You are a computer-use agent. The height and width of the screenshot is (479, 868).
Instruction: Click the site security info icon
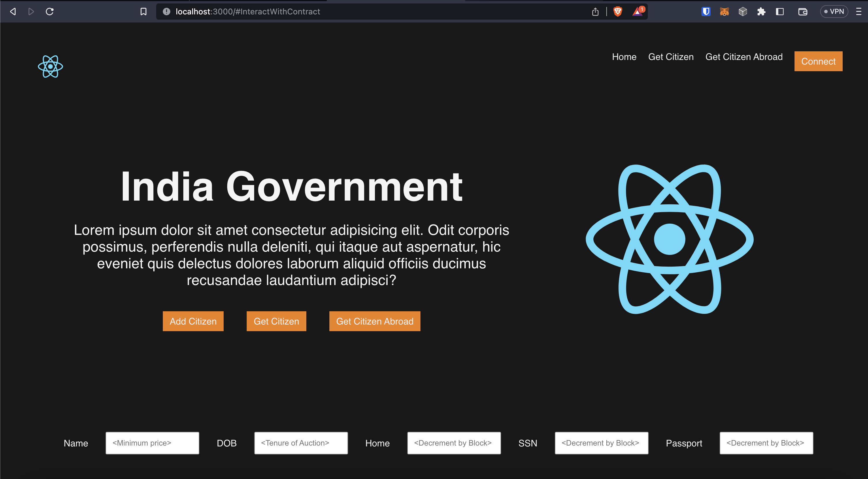167,12
